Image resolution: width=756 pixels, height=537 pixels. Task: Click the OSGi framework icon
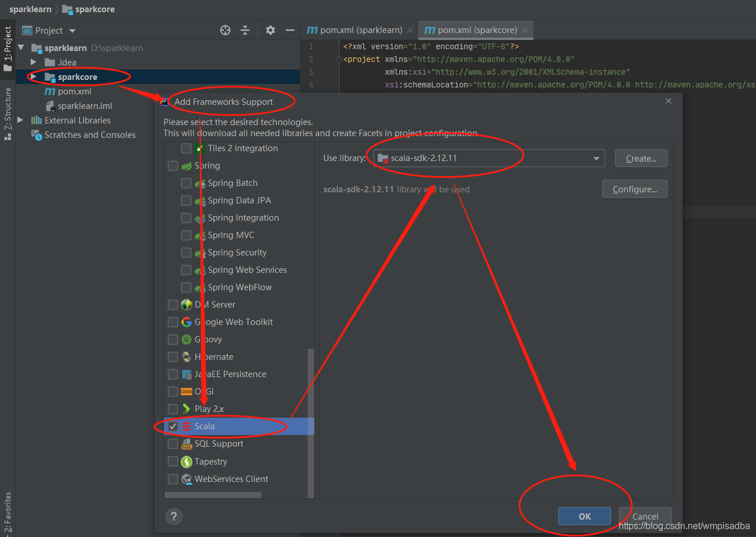tap(187, 392)
